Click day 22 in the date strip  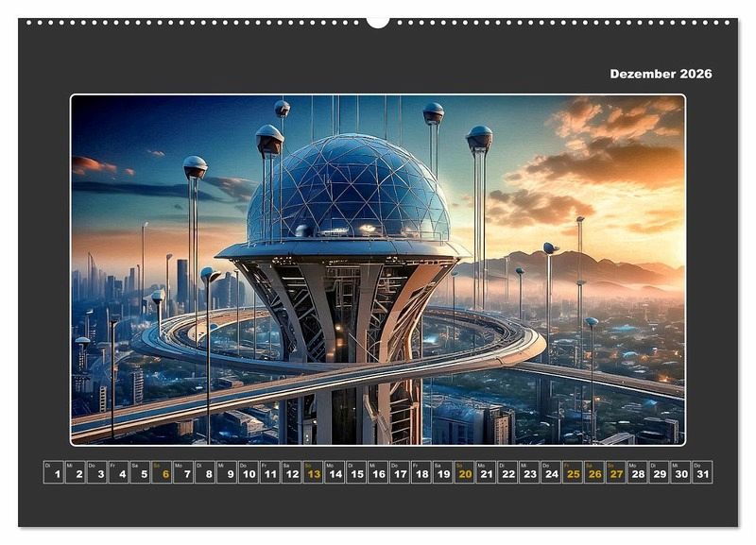point(507,472)
